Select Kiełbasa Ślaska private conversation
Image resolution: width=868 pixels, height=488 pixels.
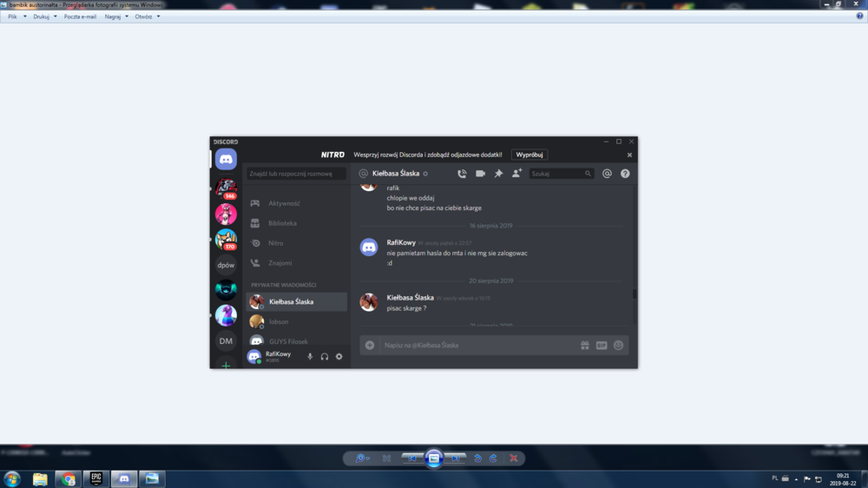click(296, 302)
